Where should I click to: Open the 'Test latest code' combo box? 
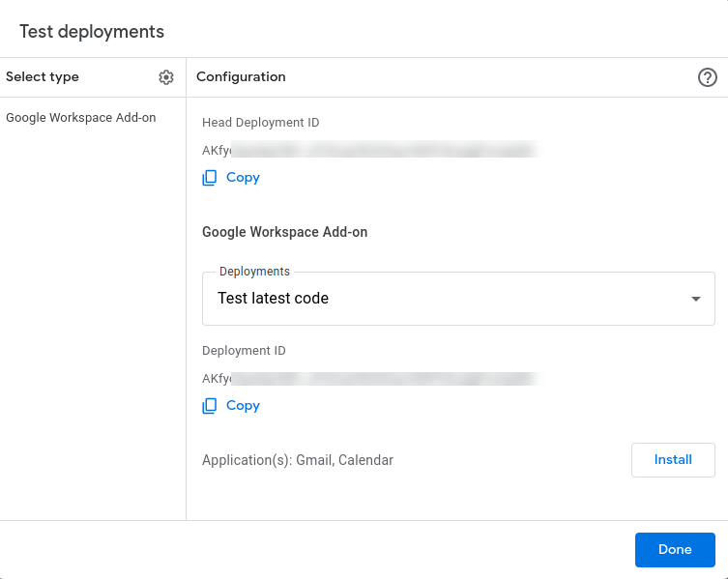445,299
